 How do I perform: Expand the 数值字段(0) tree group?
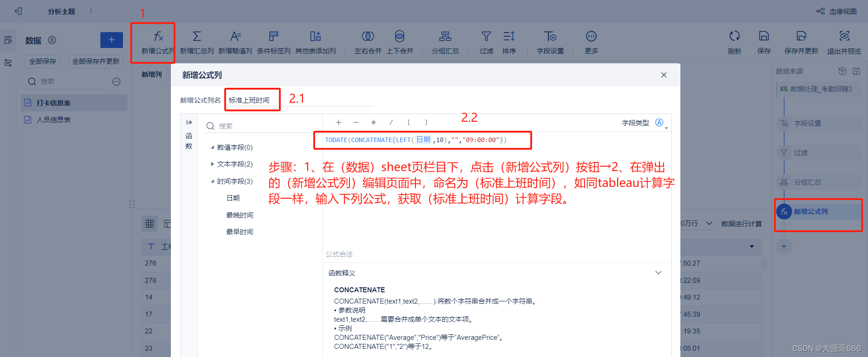click(x=212, y=148)
